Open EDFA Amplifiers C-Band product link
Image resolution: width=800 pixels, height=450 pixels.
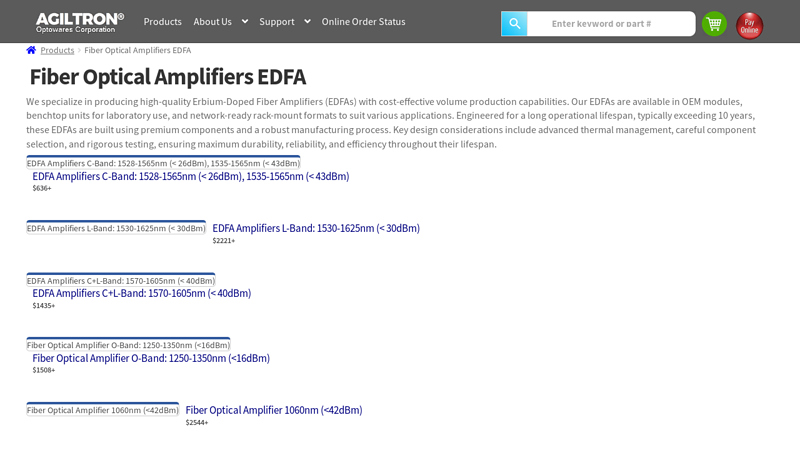coord(191,176)
